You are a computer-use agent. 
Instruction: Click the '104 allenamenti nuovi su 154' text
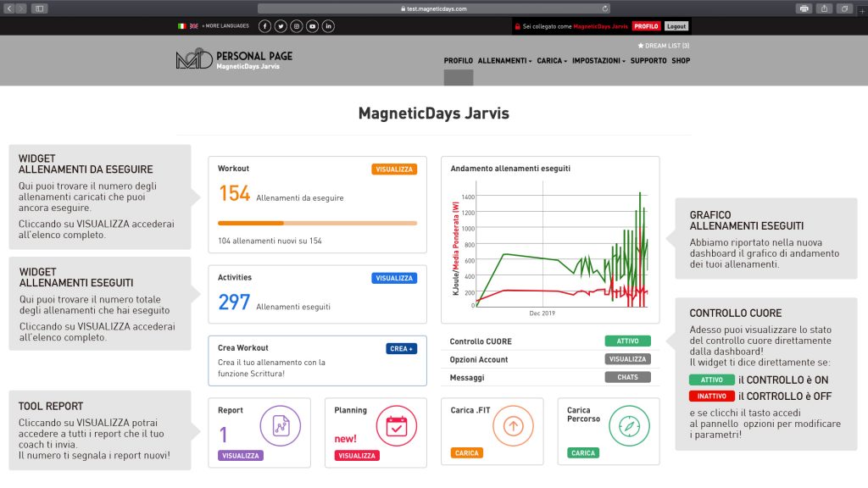click(270, 241)
